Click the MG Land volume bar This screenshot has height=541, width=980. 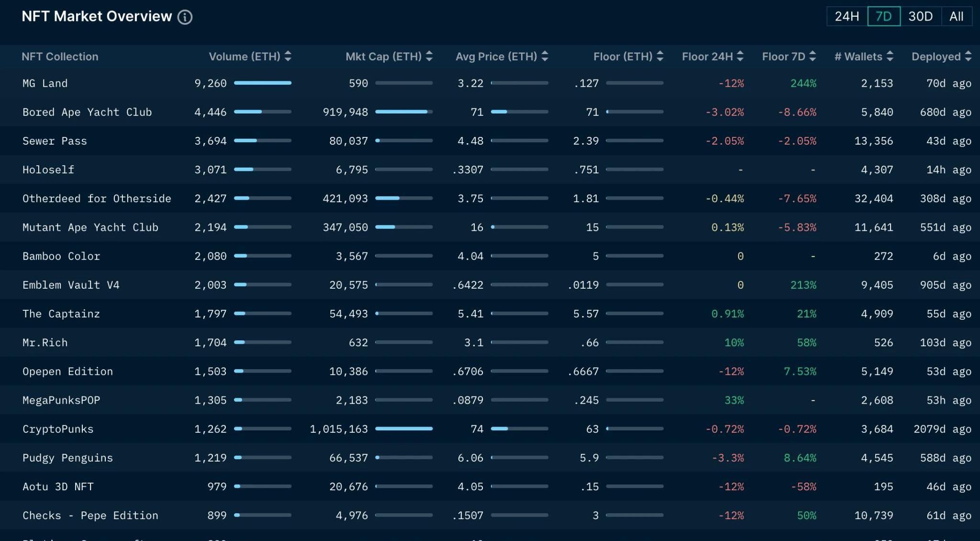coord(262,83)
